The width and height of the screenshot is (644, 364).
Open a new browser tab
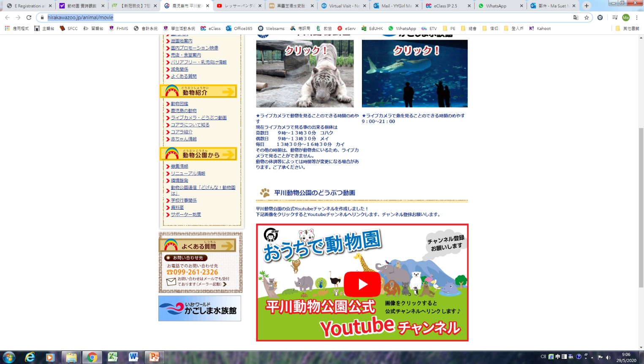click(x=587, y=6)
